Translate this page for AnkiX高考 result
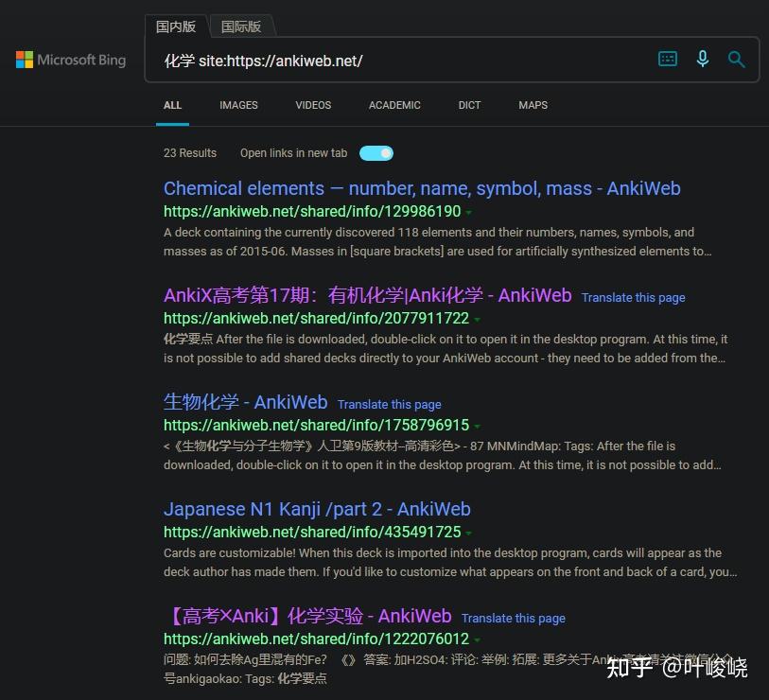The height and width of the screenshot is (700, 769). pyautogui.click(x=633, y=297)
